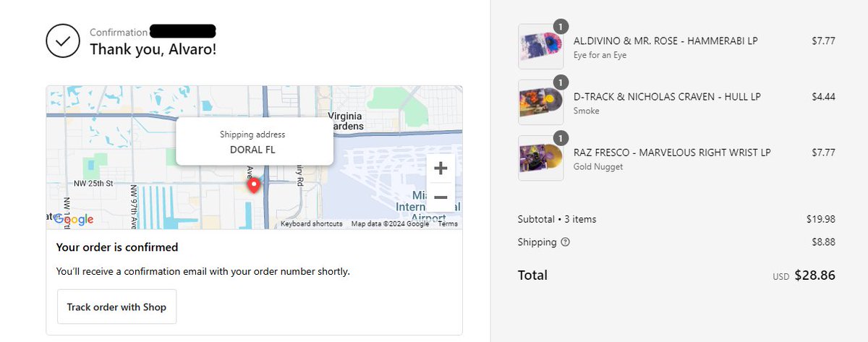Click the red location pin on map
The height and width of the screenshot is (342, 868).
tap(254, 186)
